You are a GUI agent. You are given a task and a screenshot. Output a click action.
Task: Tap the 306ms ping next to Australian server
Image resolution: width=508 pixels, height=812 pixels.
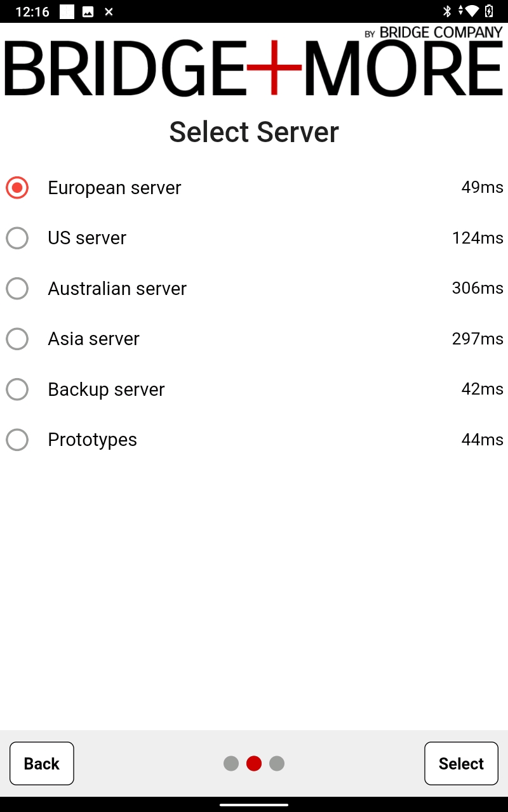(478, 288)
